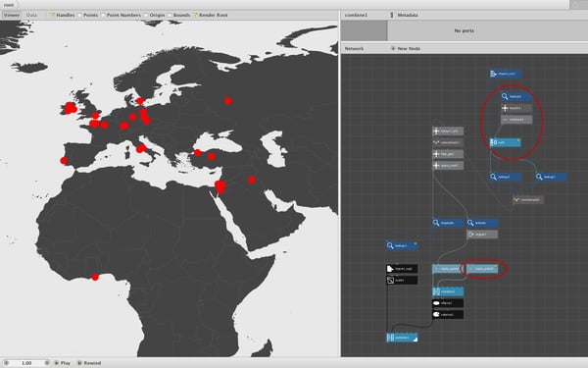Switch to the Viewer tab
This screenshot has height=368, width=588.
tap(11, 15)
